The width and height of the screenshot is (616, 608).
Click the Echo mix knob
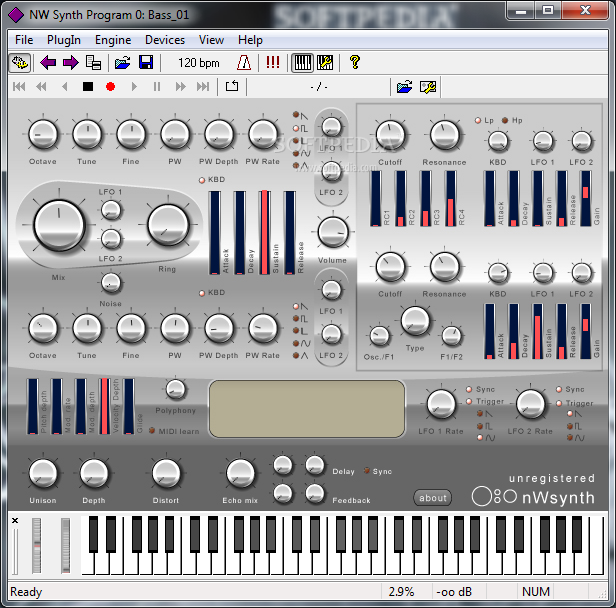click(x=240, y=474)
